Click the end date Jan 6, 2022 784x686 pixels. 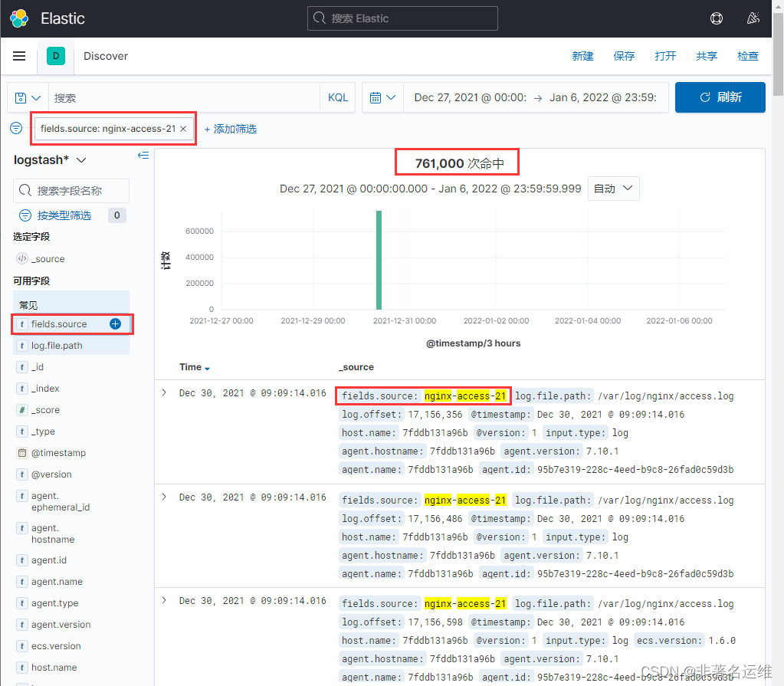point(603,97)
